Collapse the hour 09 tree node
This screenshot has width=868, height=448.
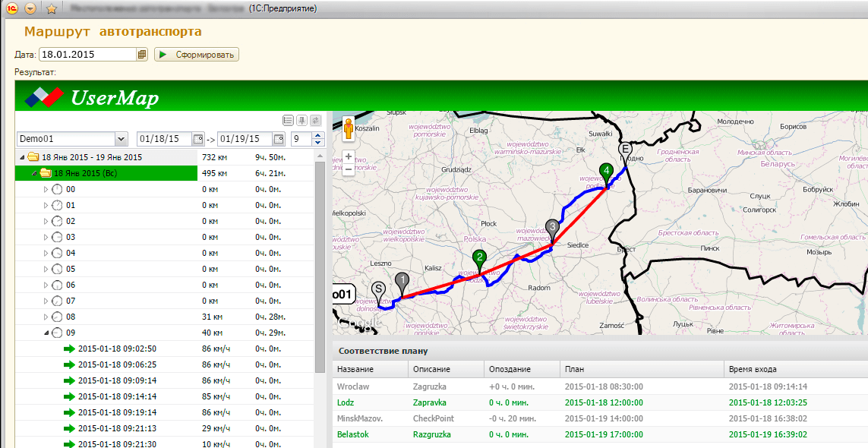pyautogui.click(x=45, y=333)
